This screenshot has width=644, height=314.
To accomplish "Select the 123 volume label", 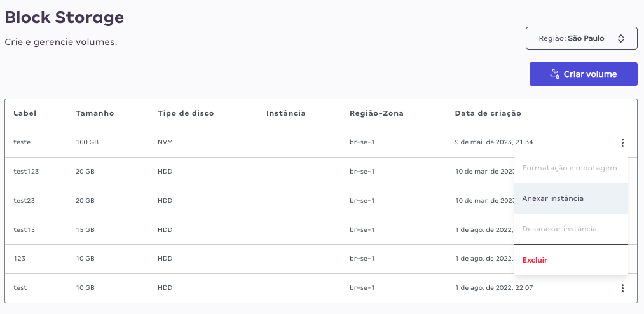I will (x=19, y=259).
